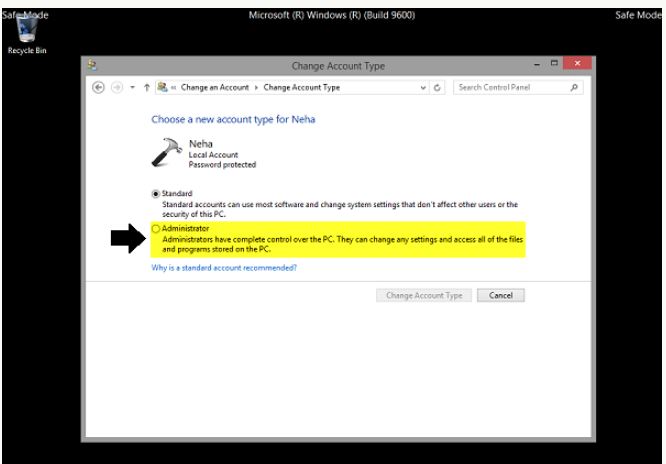Expand the address bar history dropdown
This screenshot has width=666, height=464.
click(x=423, y=88)
